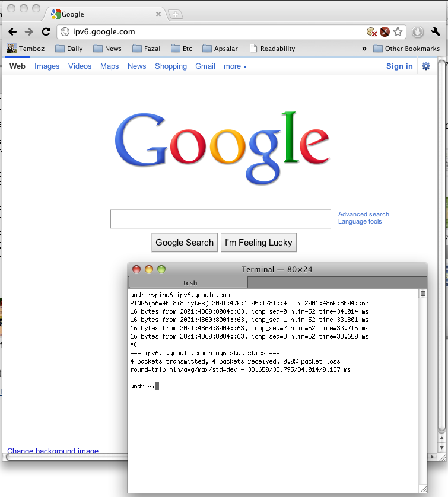448x497 pixels.
Task: Open the Chrome wrench menu
Action: click(436, 32)
